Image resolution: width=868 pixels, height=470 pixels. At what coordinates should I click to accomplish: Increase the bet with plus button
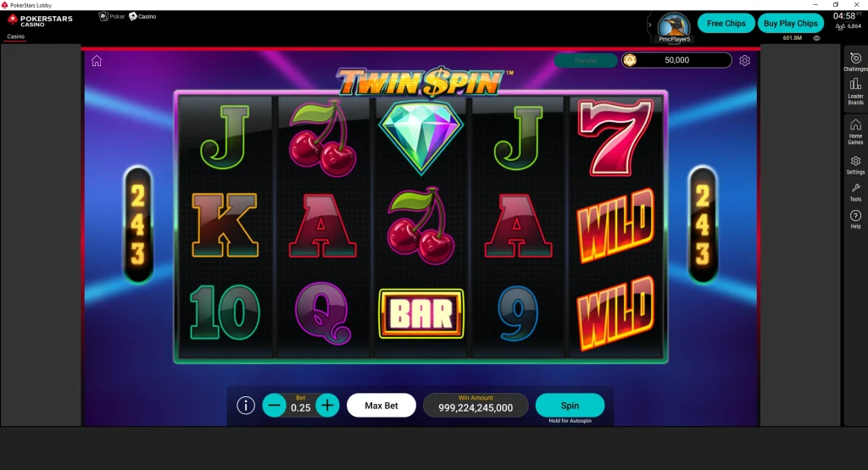click(x=327, y=406)
